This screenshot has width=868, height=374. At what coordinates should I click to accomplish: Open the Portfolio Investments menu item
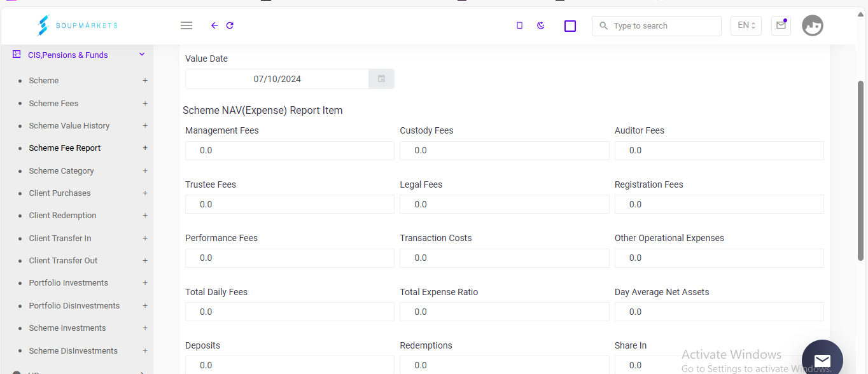pos(69,283)
